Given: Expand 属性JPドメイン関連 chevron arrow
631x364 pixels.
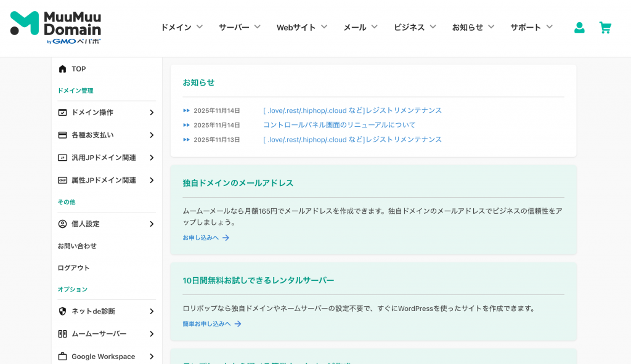Looking at the screenshot, I should tap(152, 180).
